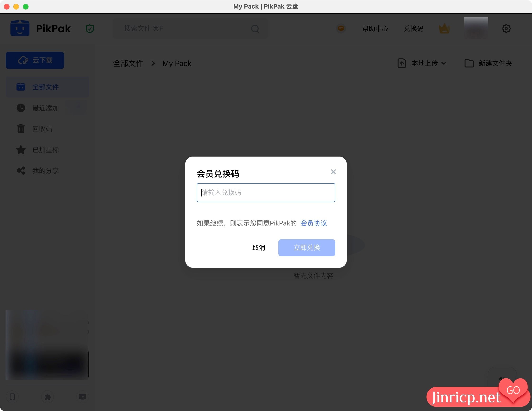
Task: Click the search magnifier icon
Action: coord(255,29)
